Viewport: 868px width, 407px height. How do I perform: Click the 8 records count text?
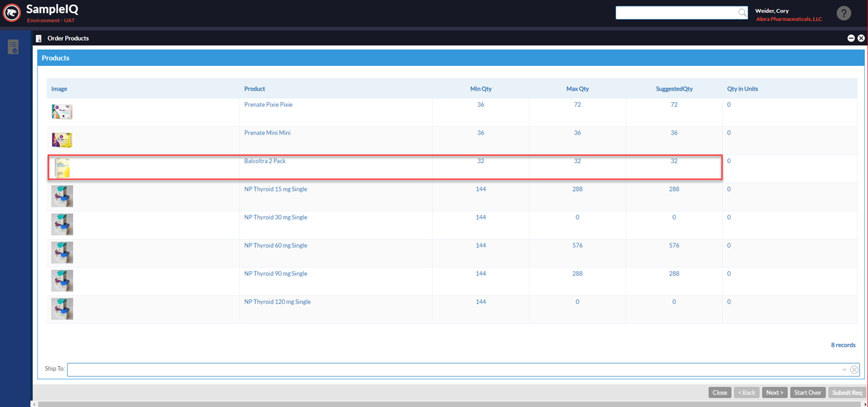click(843, 345)
